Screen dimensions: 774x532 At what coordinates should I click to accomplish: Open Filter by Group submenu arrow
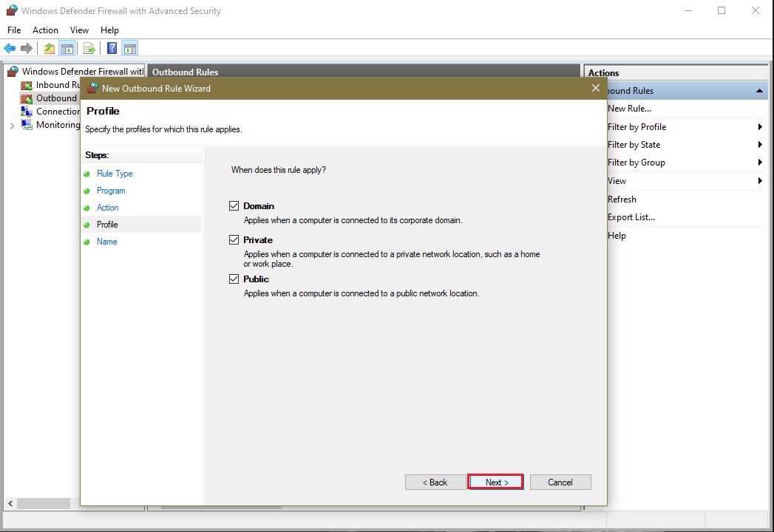760,163
